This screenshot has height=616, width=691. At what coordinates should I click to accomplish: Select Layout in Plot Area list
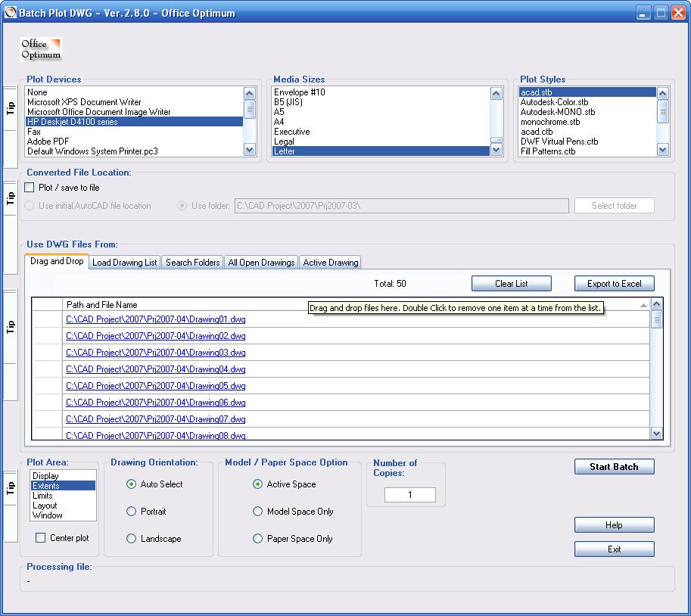63,506
